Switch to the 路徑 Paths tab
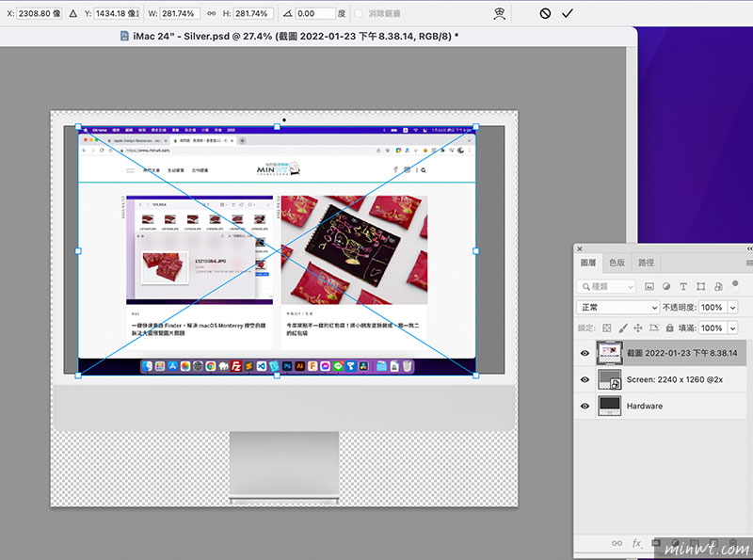Viewport: 753px width, 560px height. click(647, 263)
